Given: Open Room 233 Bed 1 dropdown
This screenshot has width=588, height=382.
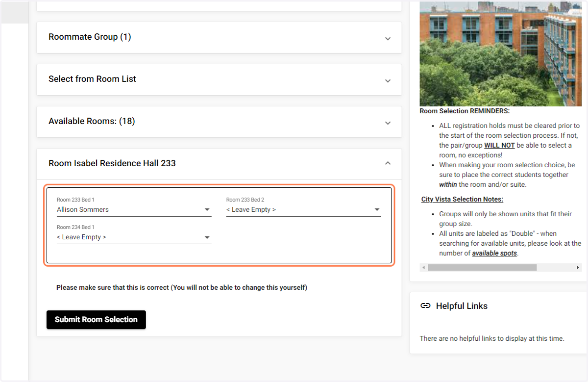Looking at the screenshot, I should tap(134, 209).
